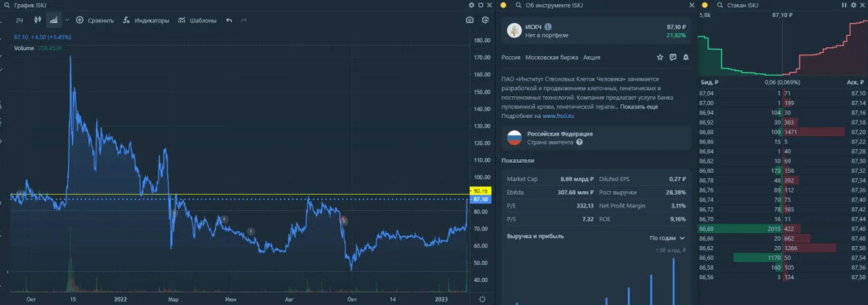Image resolution: width=868 pixels, height=305 pixels.
Task: Select ask price 87,20 with 1471 volume
Action: coord(825,131)
